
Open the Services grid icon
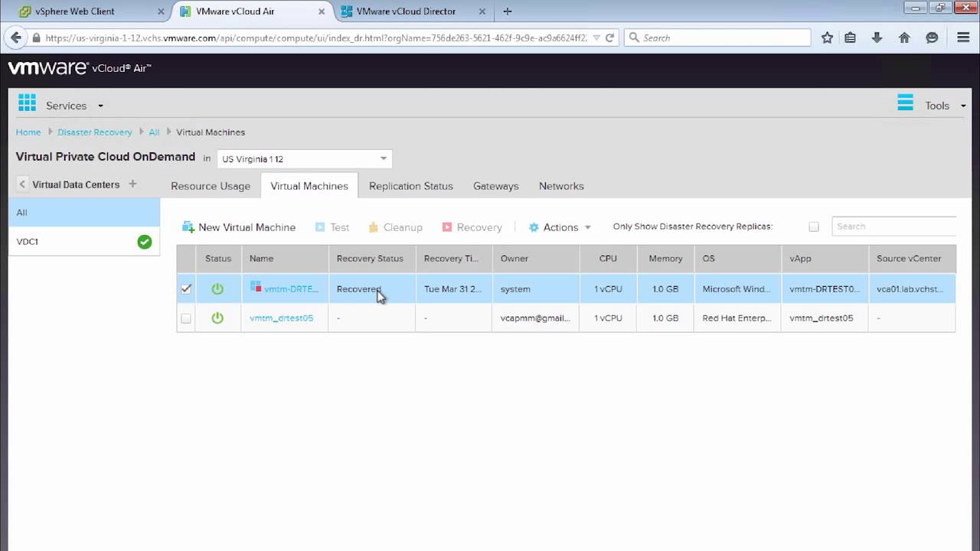click(27, 103)
